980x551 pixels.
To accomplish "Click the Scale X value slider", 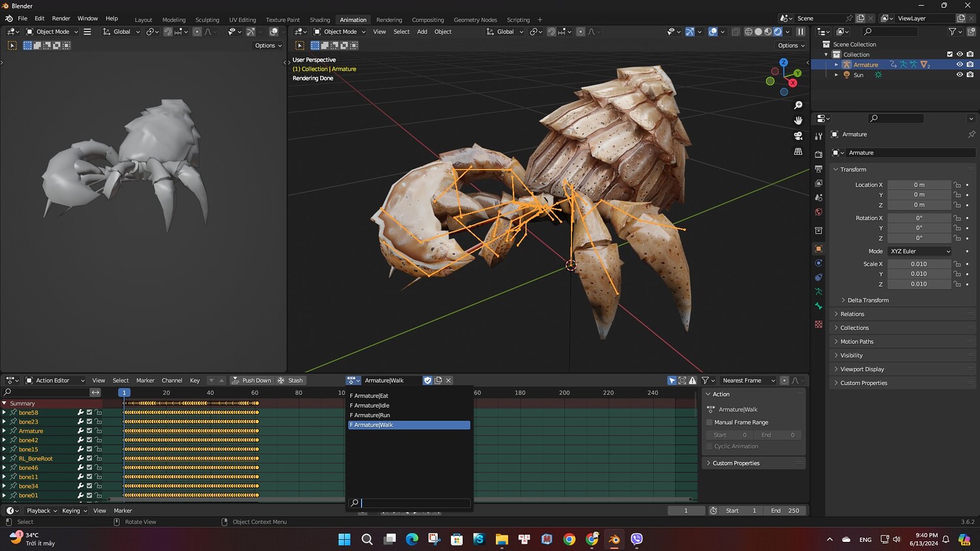I will pyautogui.click(x=919, y=264).
